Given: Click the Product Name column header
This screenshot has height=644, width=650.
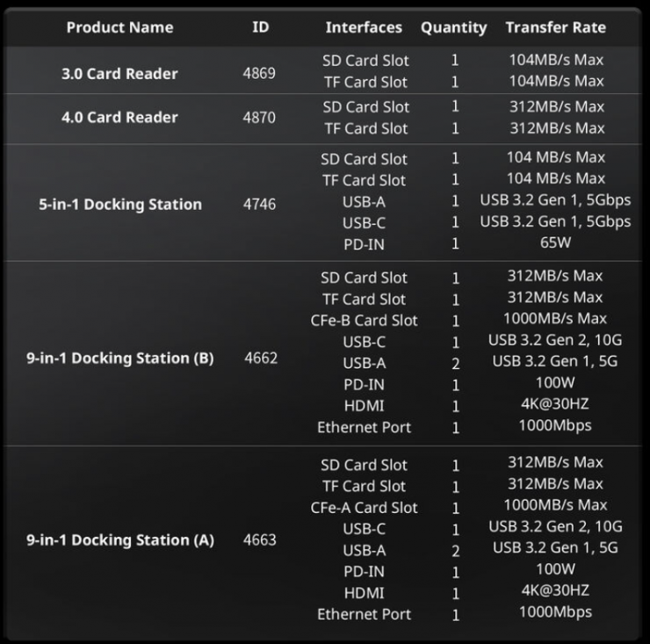Looking at the screenshot, I should click(119, 27).
